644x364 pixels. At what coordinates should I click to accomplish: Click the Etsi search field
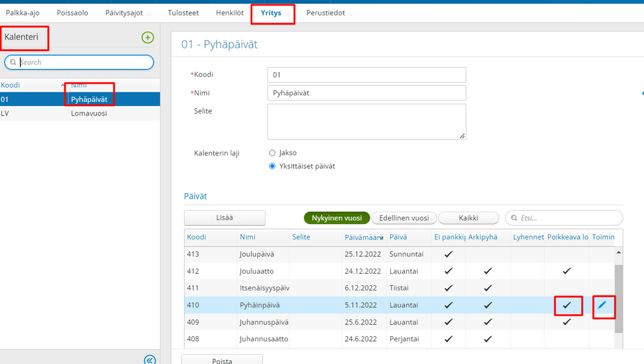pos(564,218)
